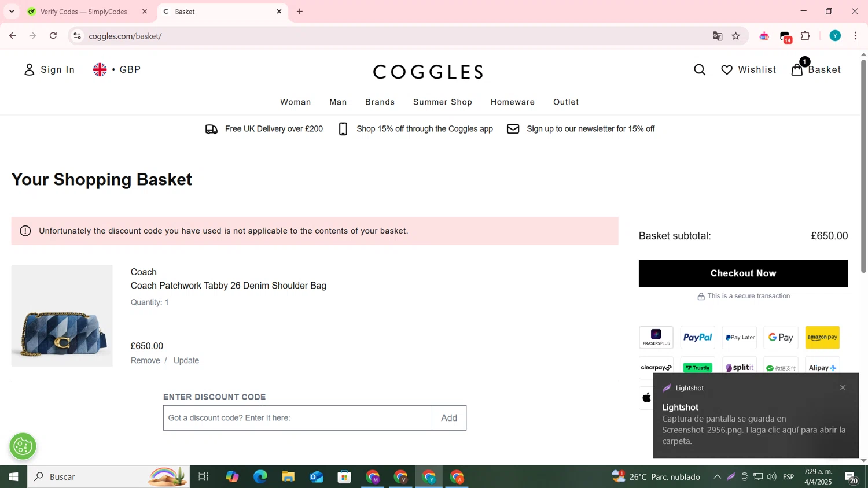Open the Brands menu

(380, 102)
